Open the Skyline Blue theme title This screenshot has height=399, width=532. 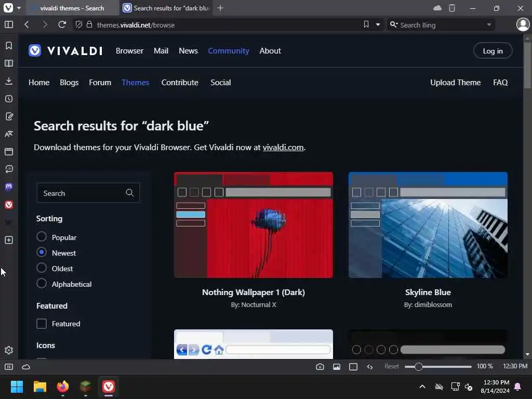pos(428,292)
